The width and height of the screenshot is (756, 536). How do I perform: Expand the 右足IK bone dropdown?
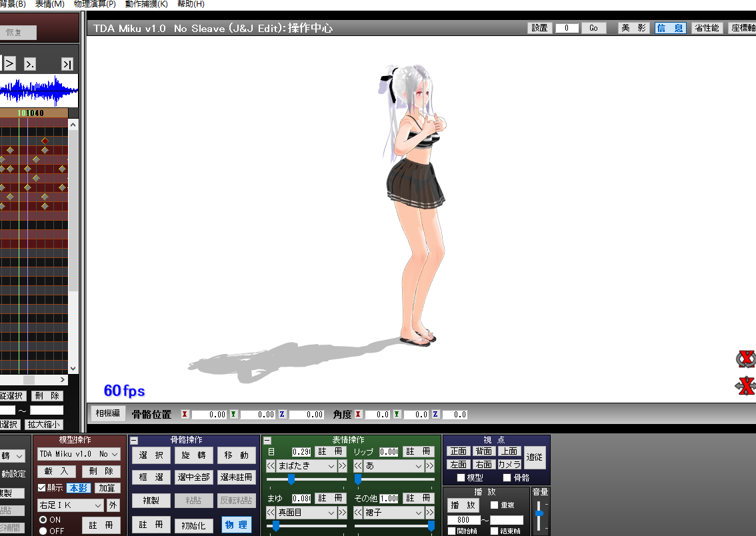click(98, 505)
